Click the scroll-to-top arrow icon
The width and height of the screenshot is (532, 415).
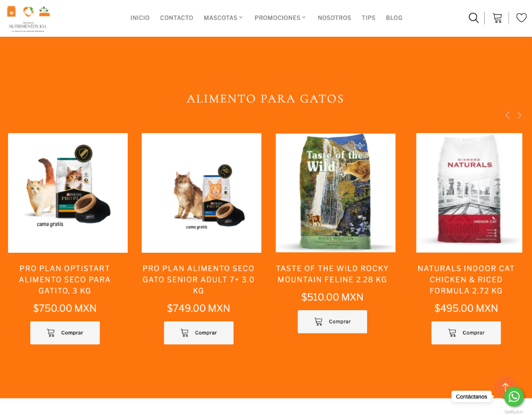[x=505, y=386]
